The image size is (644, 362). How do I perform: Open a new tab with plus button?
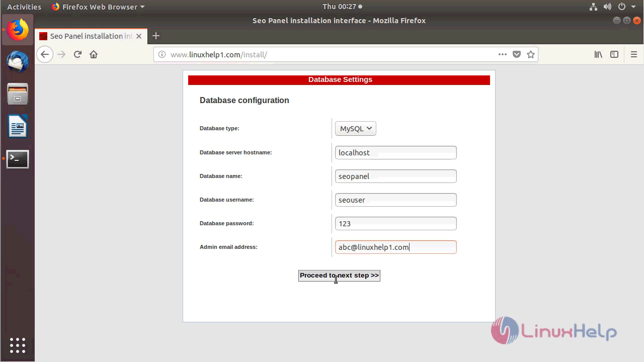click(x=156, y=36)
